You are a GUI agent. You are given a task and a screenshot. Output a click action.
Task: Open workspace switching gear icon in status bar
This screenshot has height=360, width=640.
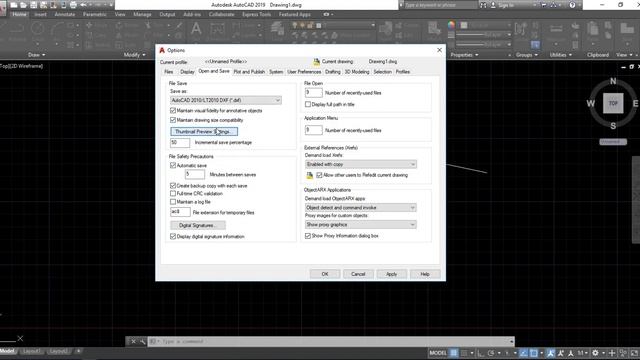click(596, 353)
